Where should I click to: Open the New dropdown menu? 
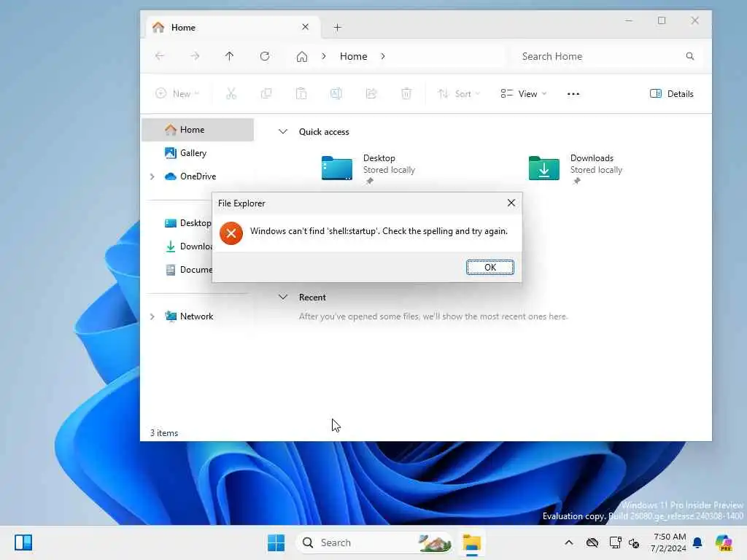coord(177,94)
